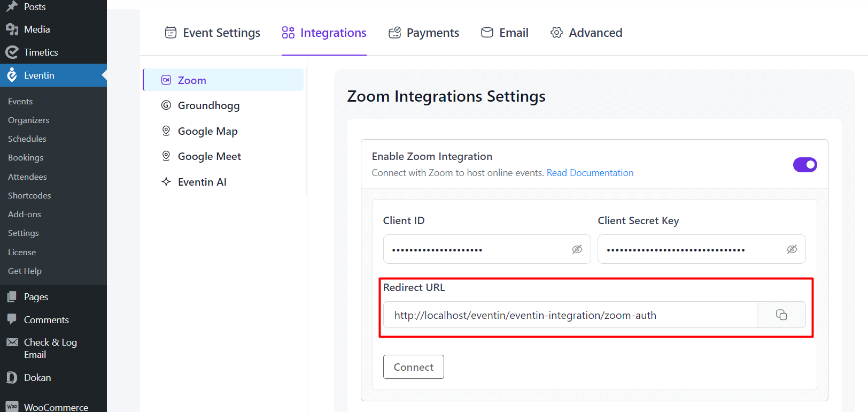
Task: Click the Google Meet pin icon
Action: click(x=166, y=156)
